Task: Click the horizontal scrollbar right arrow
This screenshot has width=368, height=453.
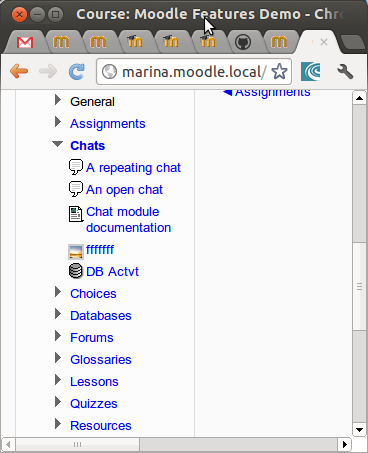Action: tap(345, 444)
